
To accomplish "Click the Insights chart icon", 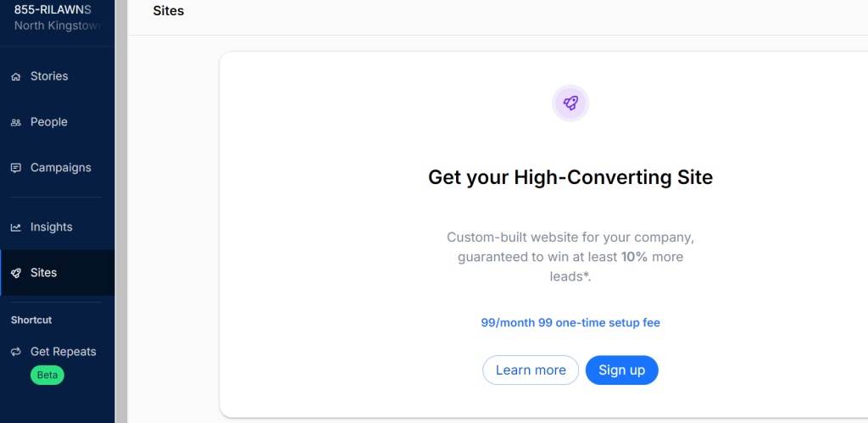I will click(15, 227).
